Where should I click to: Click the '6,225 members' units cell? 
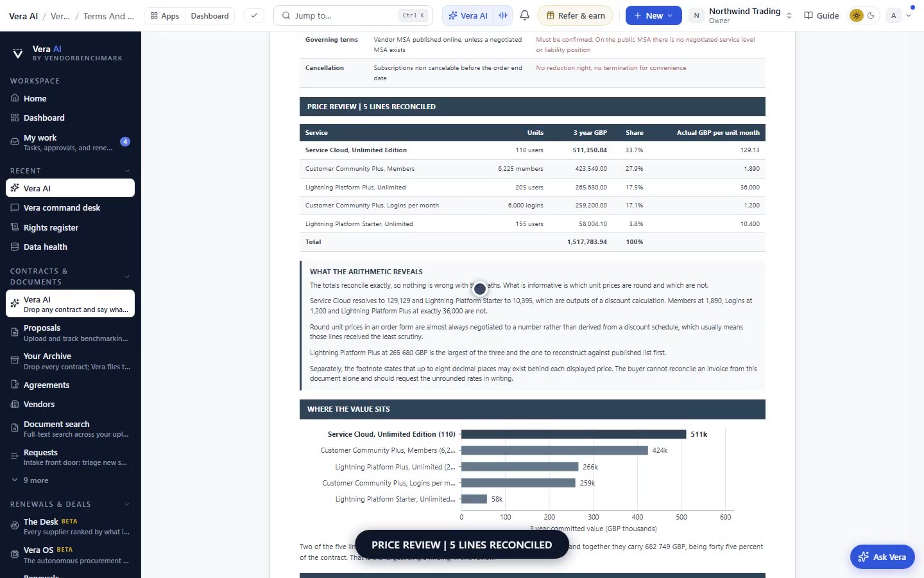[520, 169]
